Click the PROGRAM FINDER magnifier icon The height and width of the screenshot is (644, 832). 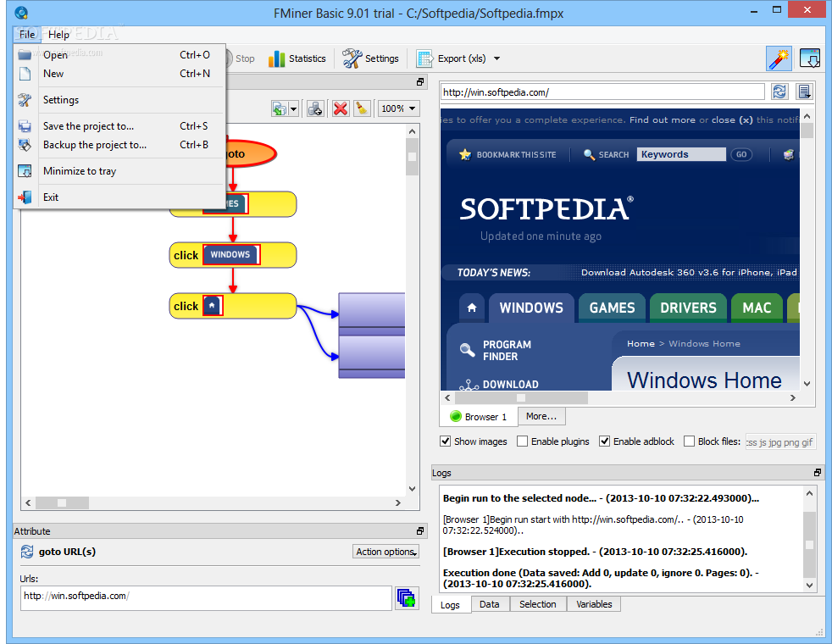click(x=468, y=350)
